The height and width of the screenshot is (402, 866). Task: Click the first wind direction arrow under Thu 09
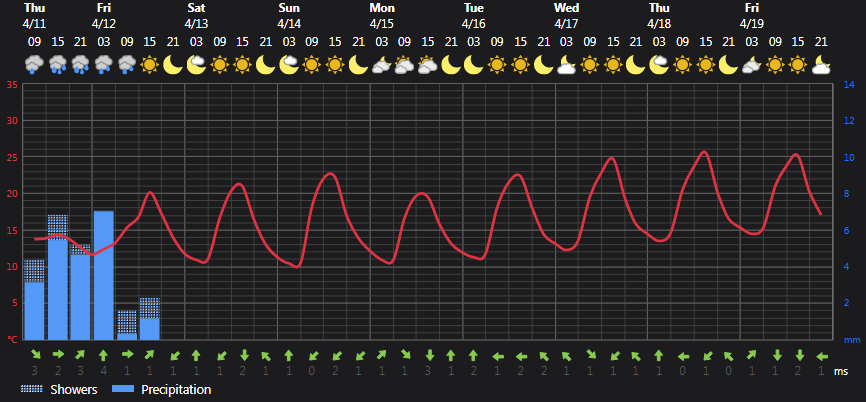(x=35, y=355)
